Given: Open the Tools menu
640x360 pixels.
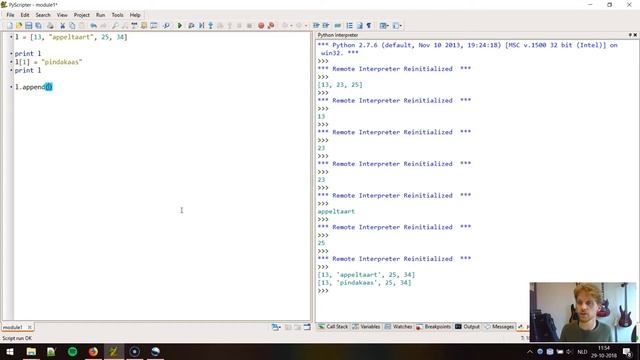Looking at the screenshot, I should point(117,15).
